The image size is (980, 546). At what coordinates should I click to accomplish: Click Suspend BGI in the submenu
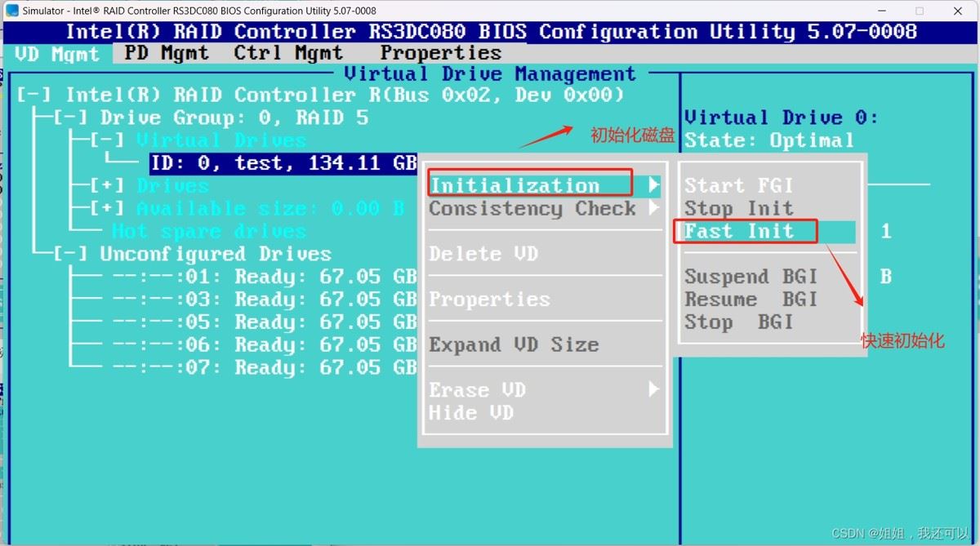click(751, 277)
